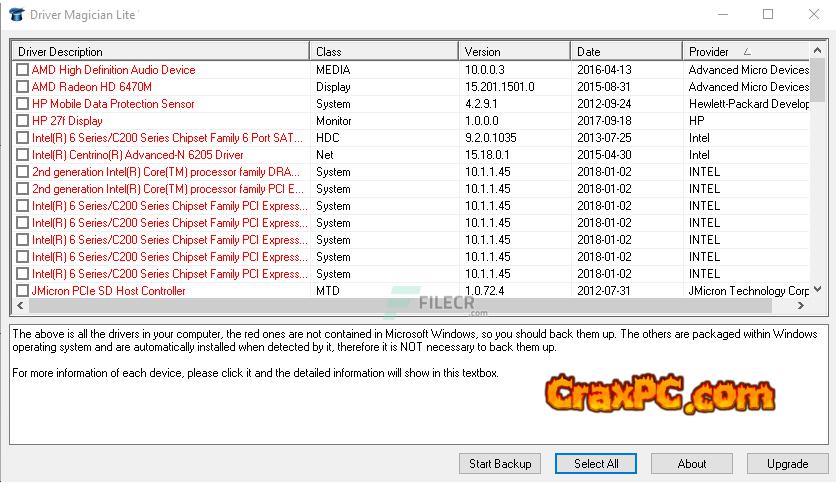Select Intel Centrino Advanced-N 6205 Driver entry
836x484 pixels.
click(x=138, y=155)
